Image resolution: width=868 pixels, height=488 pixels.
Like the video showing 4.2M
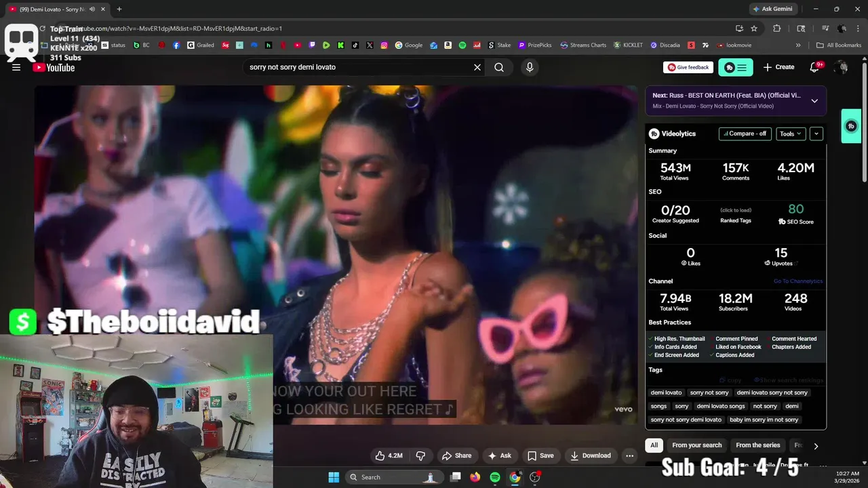click(x=389, y=455)
